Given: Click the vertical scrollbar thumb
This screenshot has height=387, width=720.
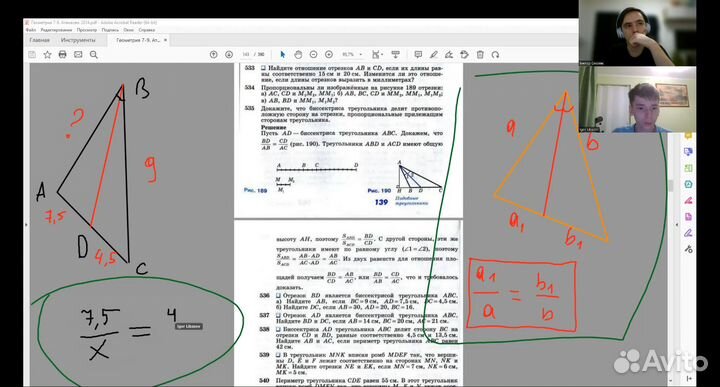Looking at the screenshot, I should (x=671, y=186).
